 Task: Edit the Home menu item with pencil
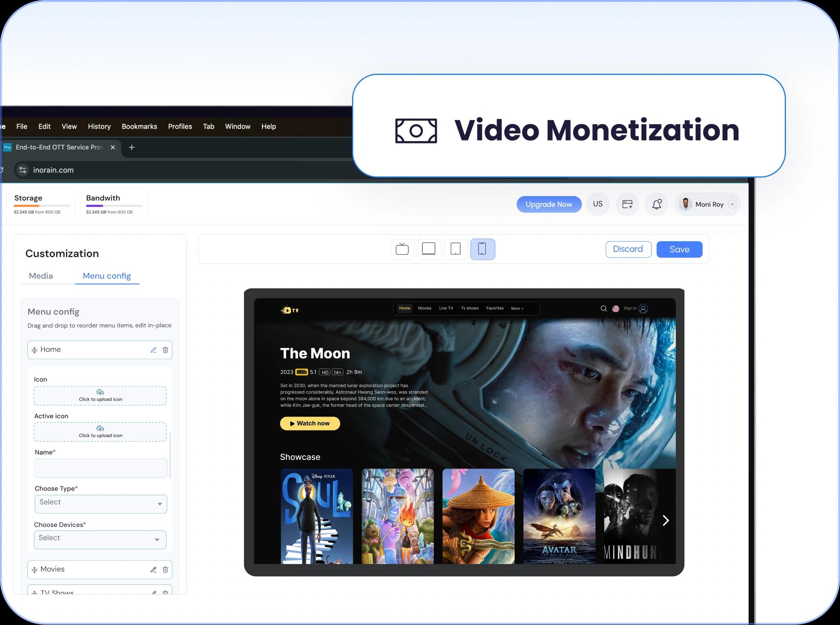pyautogui.click(x=154, y=350)
